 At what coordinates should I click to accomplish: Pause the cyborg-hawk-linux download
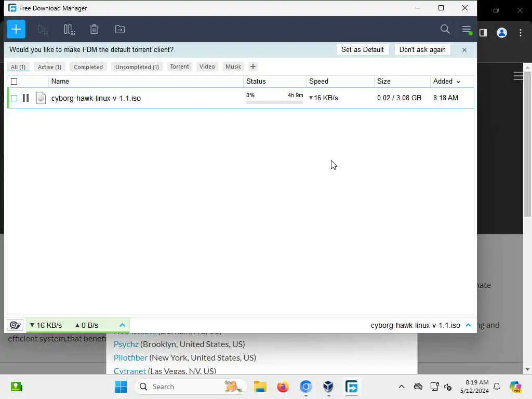pos(25,98)
